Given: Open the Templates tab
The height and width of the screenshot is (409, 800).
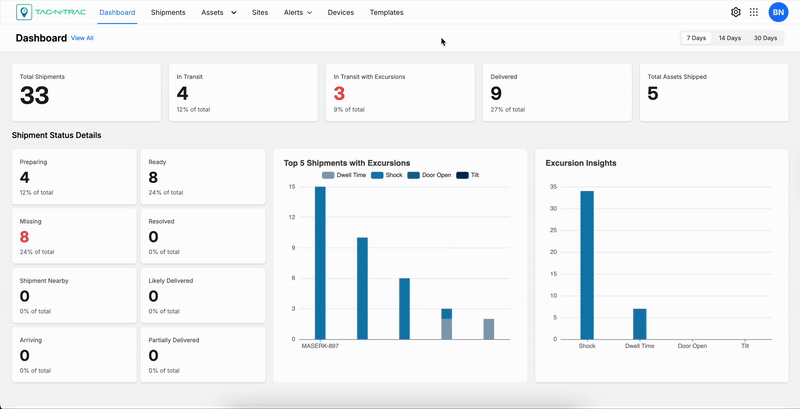Looking at the screenshot, I should coord(386,12).
